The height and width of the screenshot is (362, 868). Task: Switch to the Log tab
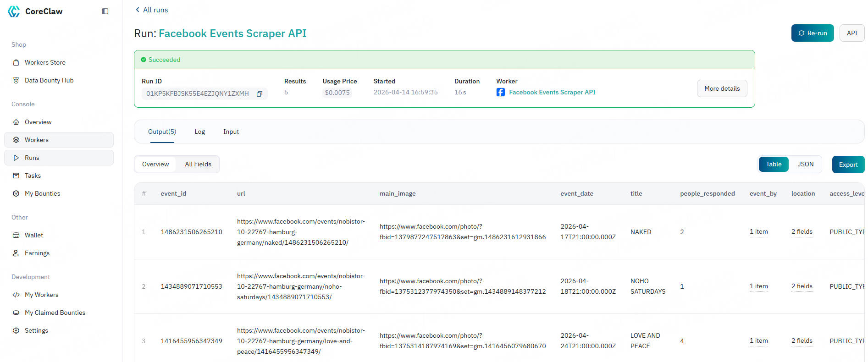pyautogui.click(x=199, y=132)
